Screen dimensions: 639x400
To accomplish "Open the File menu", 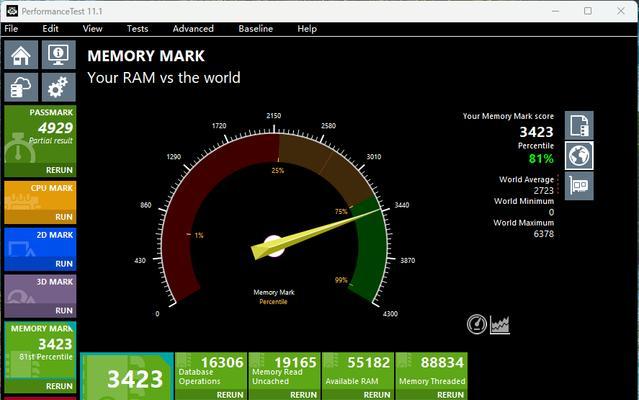I will point(11,29).
